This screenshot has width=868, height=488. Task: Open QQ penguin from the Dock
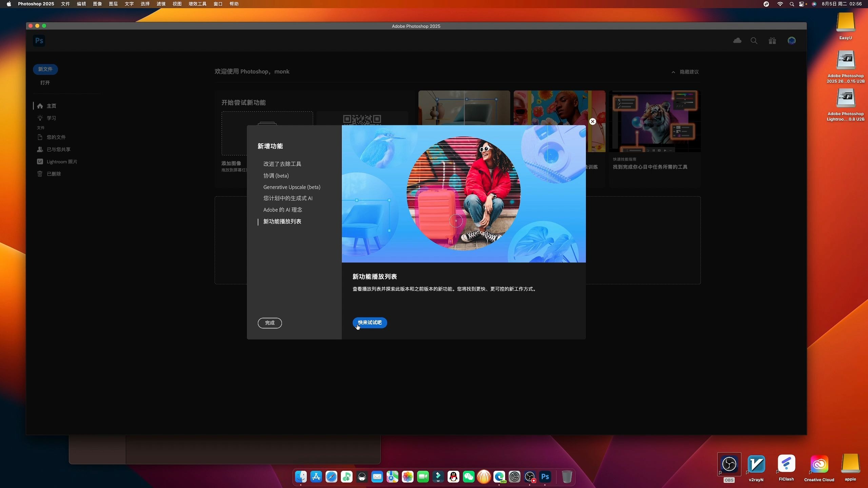tap(453, 477)
